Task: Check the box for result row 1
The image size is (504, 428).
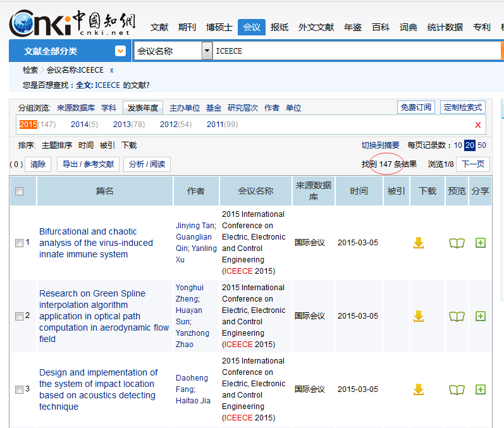Action: point(19,243)
